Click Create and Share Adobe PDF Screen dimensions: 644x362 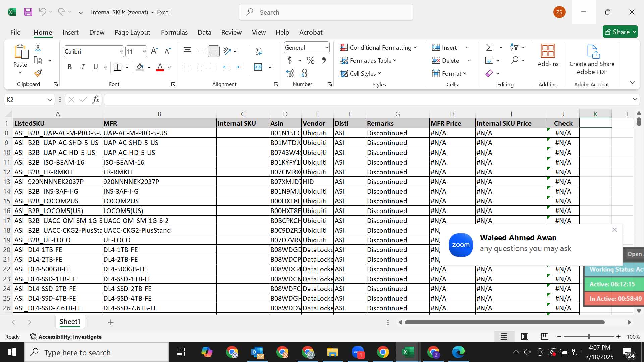pos(592,60)
